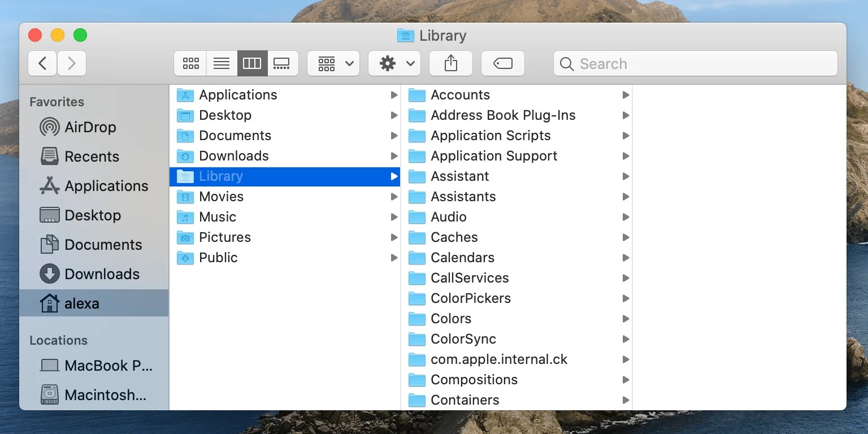The width and height of the screenshot is (868, 434).
Task: Select the Downloads sidebar item
Action: (102, 274)
